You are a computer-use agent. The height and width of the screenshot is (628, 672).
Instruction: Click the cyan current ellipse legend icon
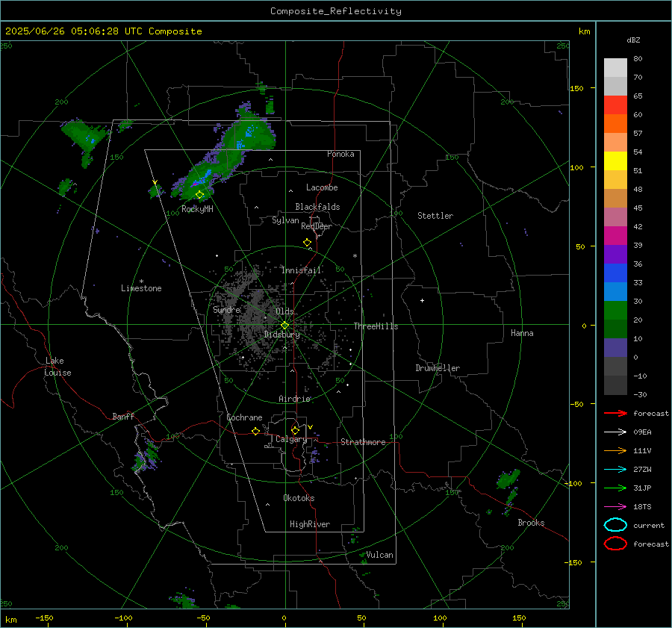(x=615, y=525)
